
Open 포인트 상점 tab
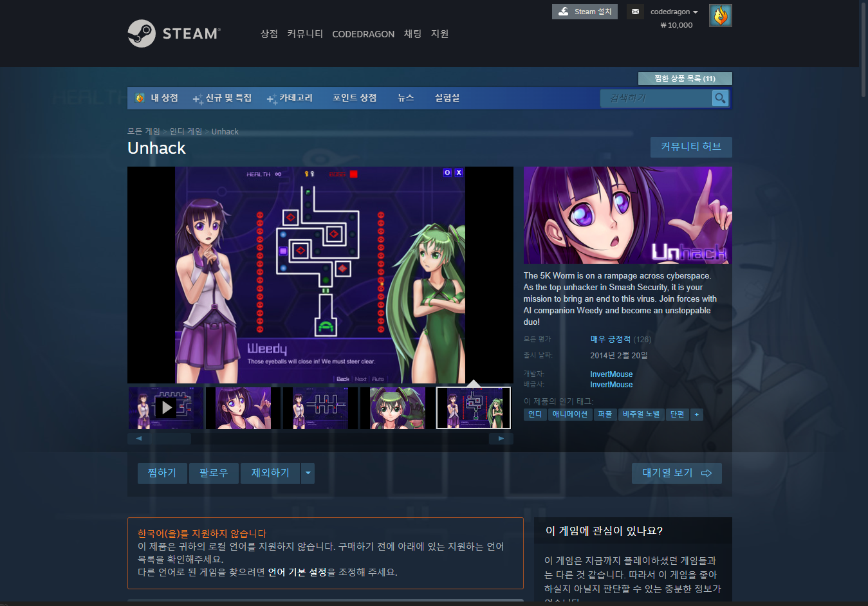point(355,98)
